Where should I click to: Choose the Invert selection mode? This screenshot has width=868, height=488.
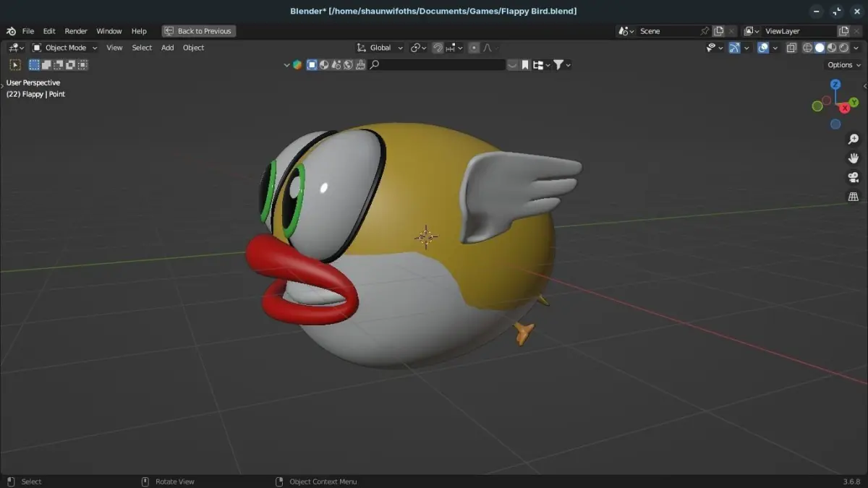click(x=71, y=65)
